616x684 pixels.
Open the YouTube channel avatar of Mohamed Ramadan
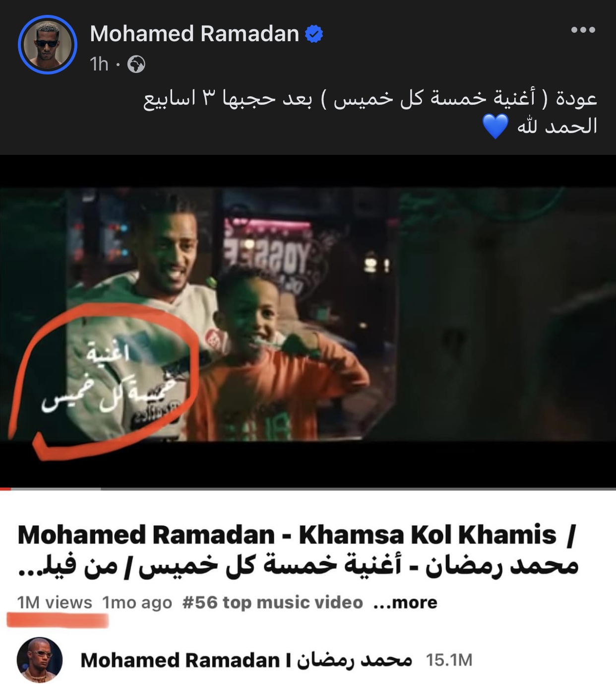[x=40, y=660]
